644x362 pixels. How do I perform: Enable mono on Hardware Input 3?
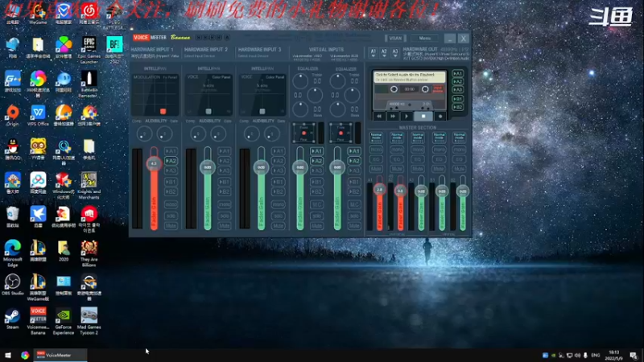[x=278, y=204]
